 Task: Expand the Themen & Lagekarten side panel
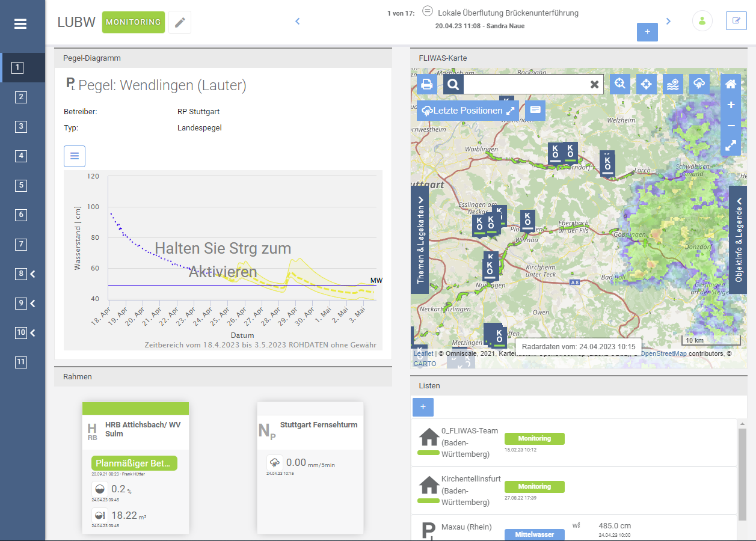(x=420, y=239)
